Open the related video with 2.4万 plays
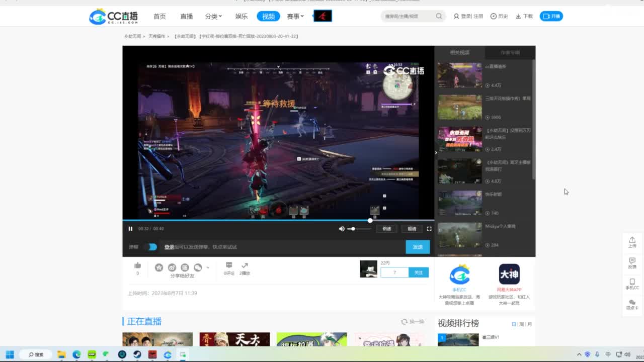The width and height of the screenshot is (644, 362). click(x=485, y=139)
